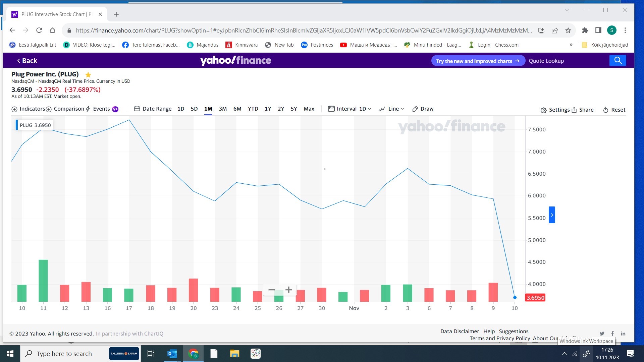Switch range to 3M
Screen dimensions: 644x362
click(x=223, y=109)
